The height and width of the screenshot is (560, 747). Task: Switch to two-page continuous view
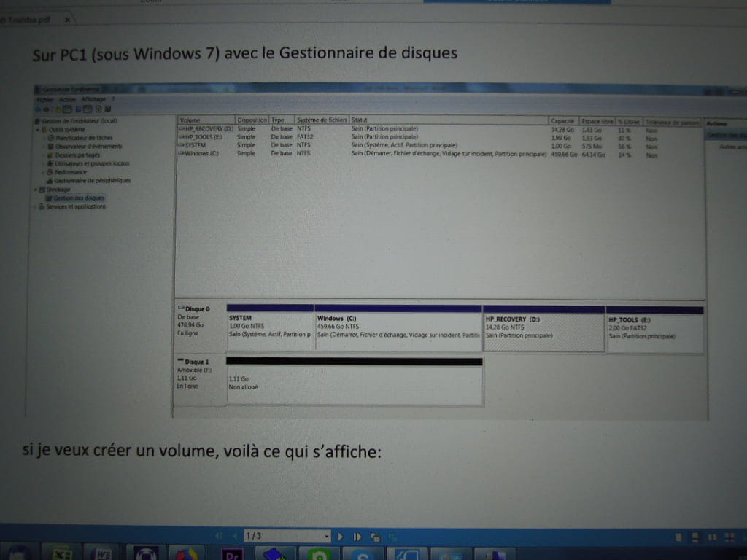point(729,537)
